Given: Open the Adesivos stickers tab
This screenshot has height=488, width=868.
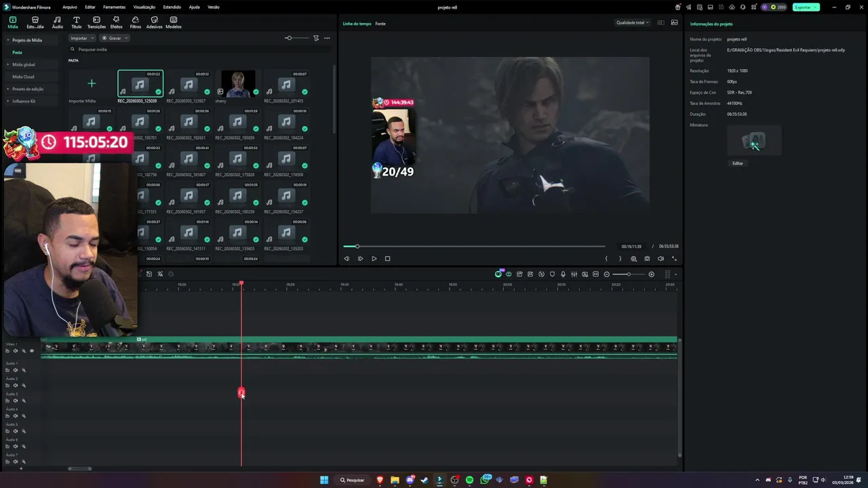Looking at the screenshot, I should tap(155, 22).
